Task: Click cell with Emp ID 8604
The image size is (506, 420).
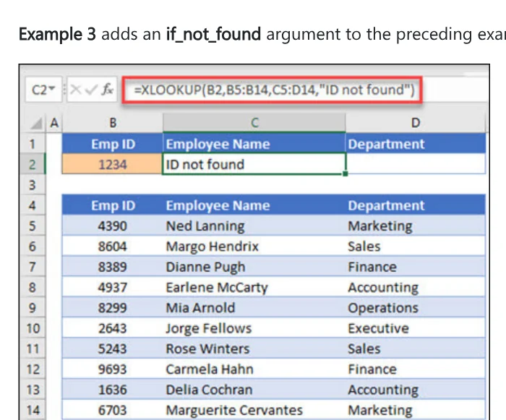Action: [x=112, y=247]
